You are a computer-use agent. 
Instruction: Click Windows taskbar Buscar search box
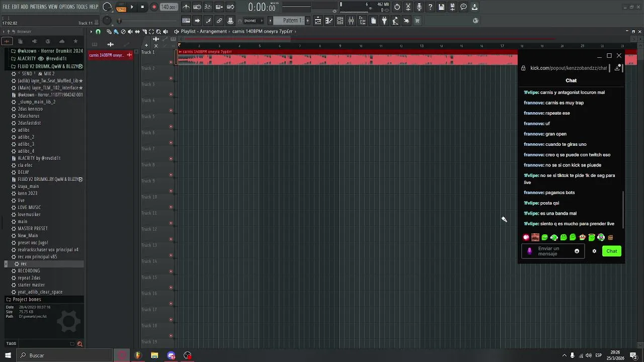point(64,355)
